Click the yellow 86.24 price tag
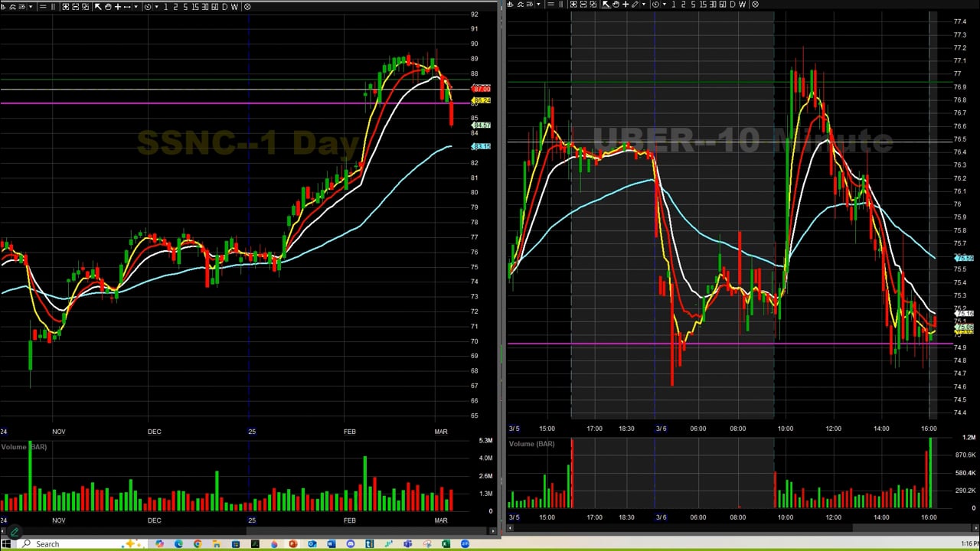Viewport: 980px width, 551px height. (x=482, y=100)
